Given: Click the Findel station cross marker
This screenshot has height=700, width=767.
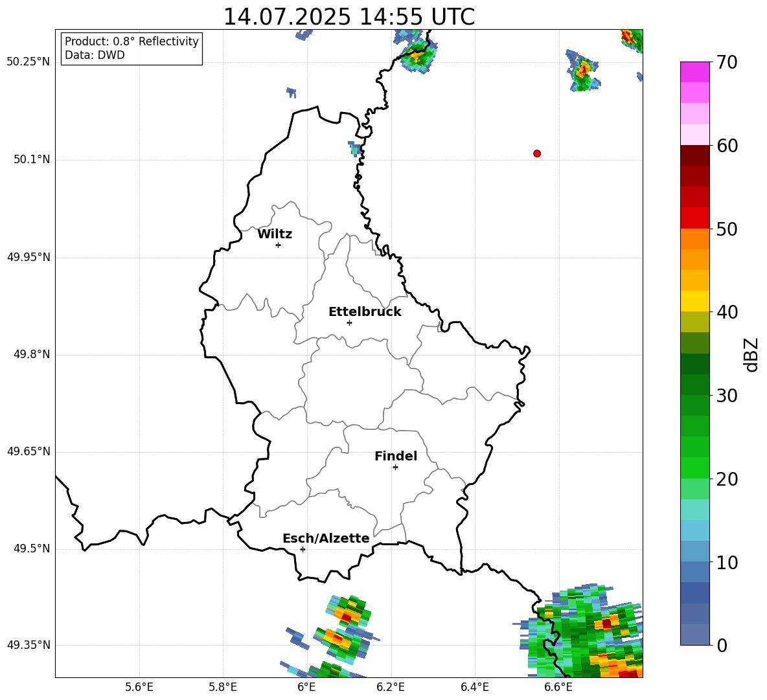Looking at the screenshot, I should (x=395, y=468).
